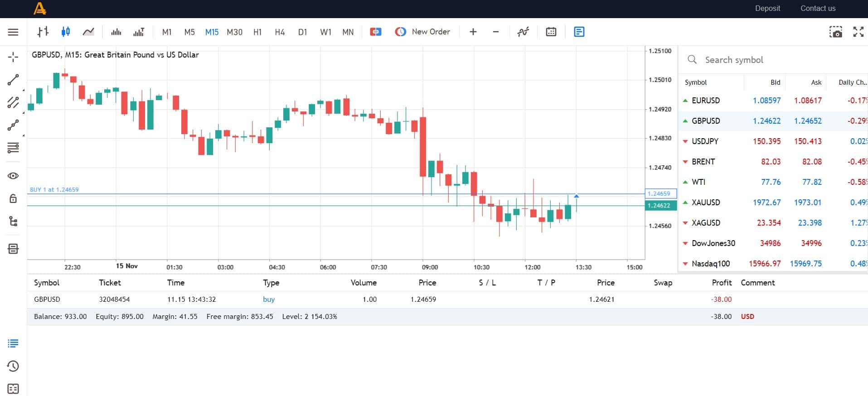Open trade history clock icon
Viewport: 868px width, 396px height.
point(13,366)
